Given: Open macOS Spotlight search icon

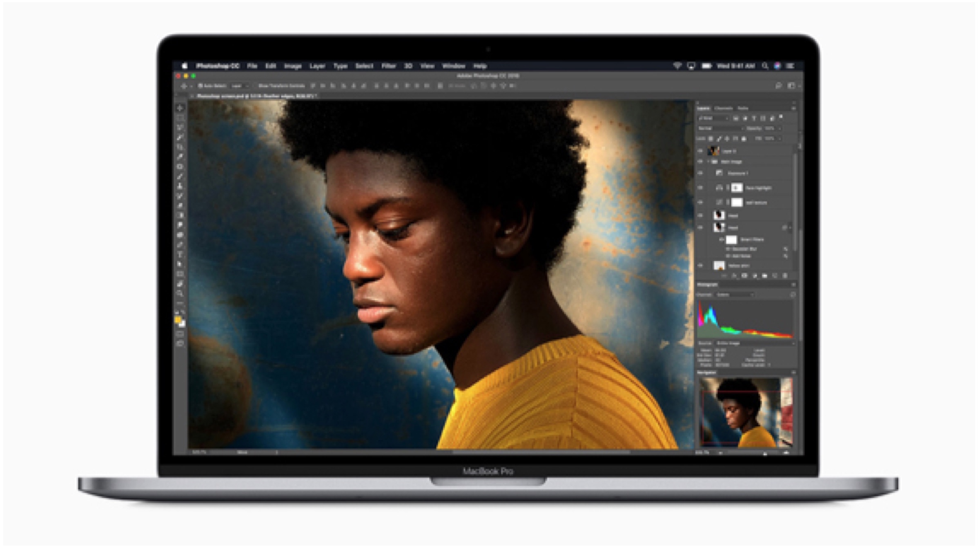Looking at the screenshot, I should (765, 66).
